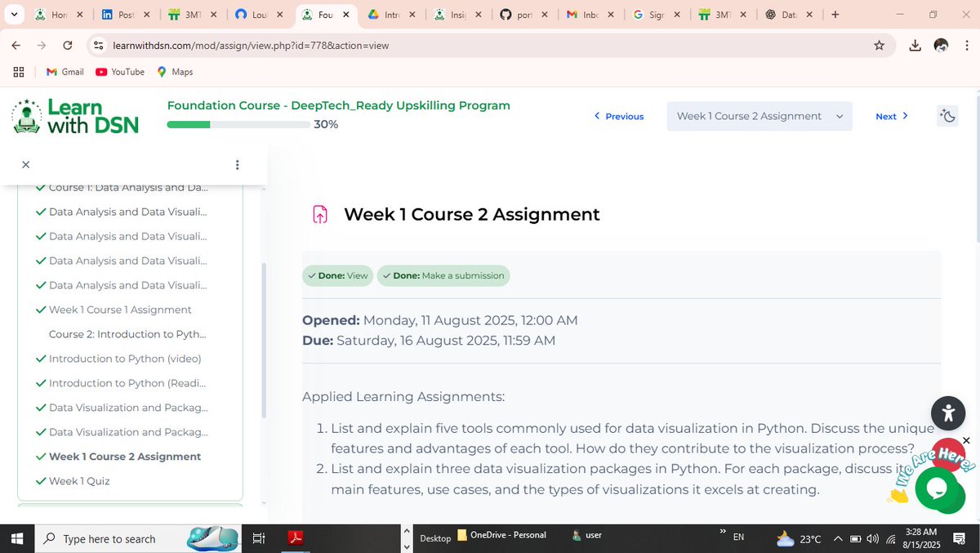Switch to the Gmail Inbox browser tab
The width and height of the screenshot is (980, 553).
590,14
